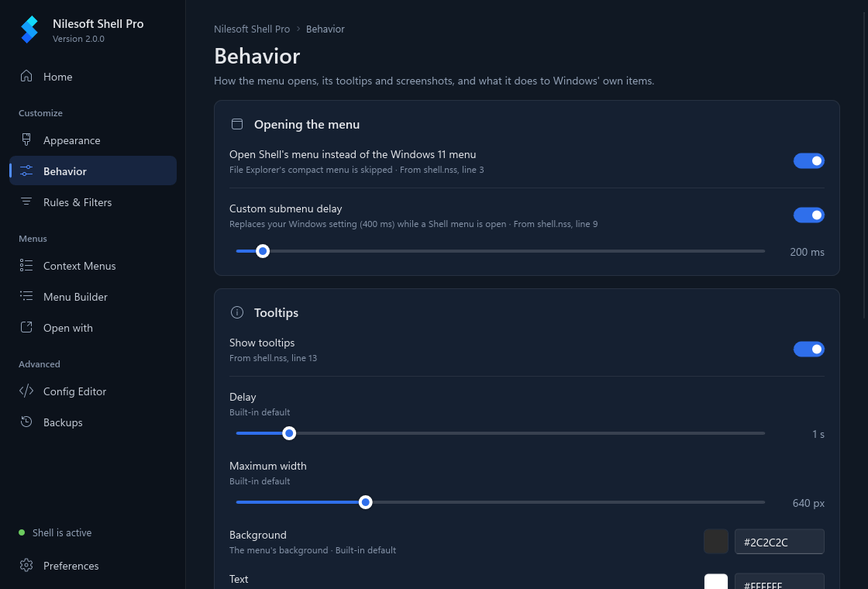Click the Open with arrow icon
The width and height of the screenshot is (868, 589).
coord(26,327)
